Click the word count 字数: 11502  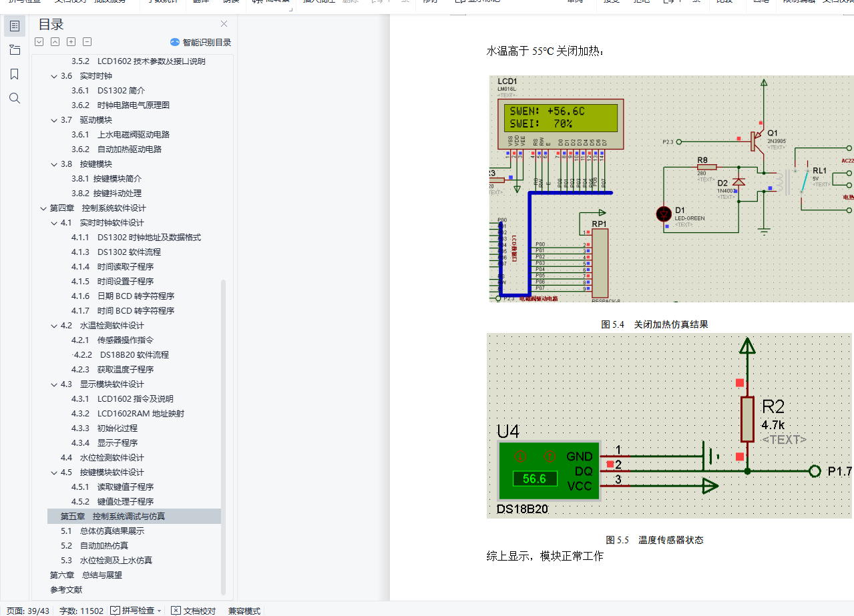[81, 610]
